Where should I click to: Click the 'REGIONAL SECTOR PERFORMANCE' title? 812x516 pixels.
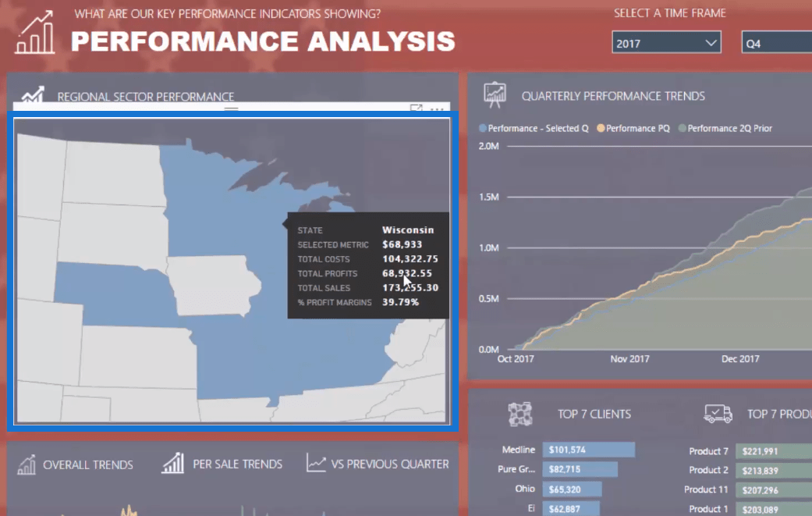pyautogui.click(x=146, y=96)
